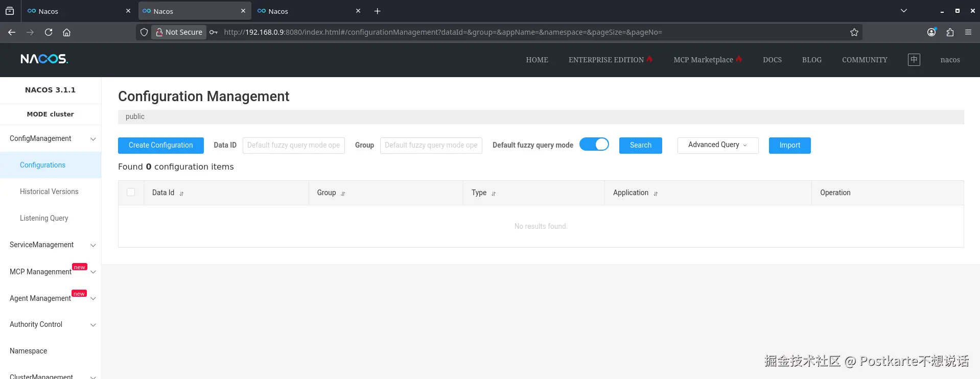Screen dimensions: 980x379
Task: Open the HOME link in header
Action: click(x=537, y=60)
